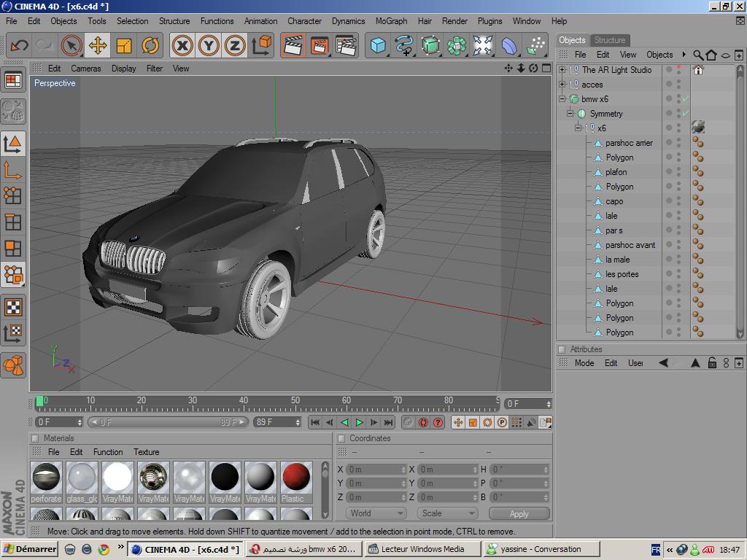Add a HyperNURBS generator object

click(430, 46)
